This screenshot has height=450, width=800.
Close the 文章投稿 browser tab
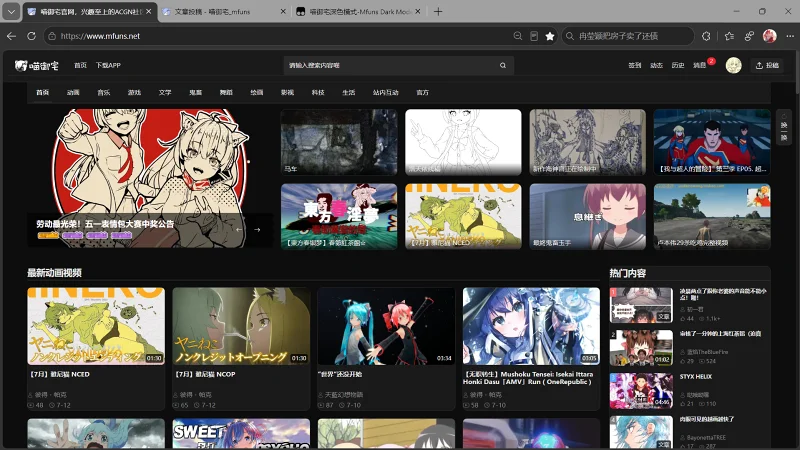[283, 11]
